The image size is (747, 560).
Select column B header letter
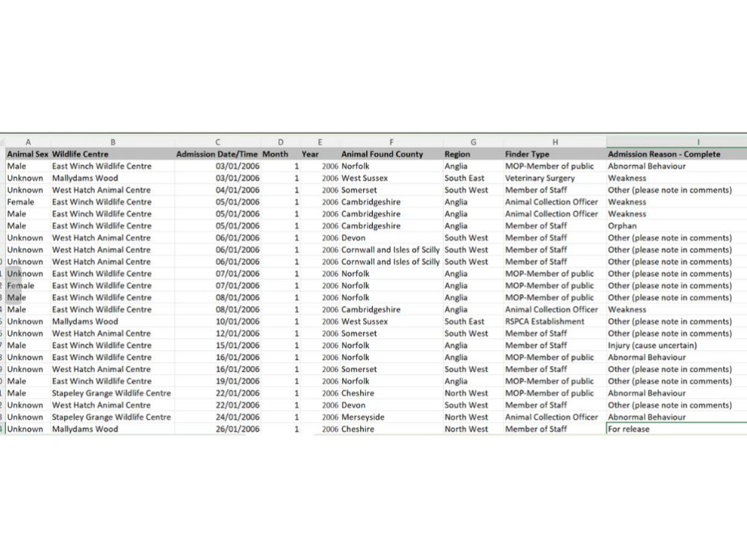click(x=113, y=142)
